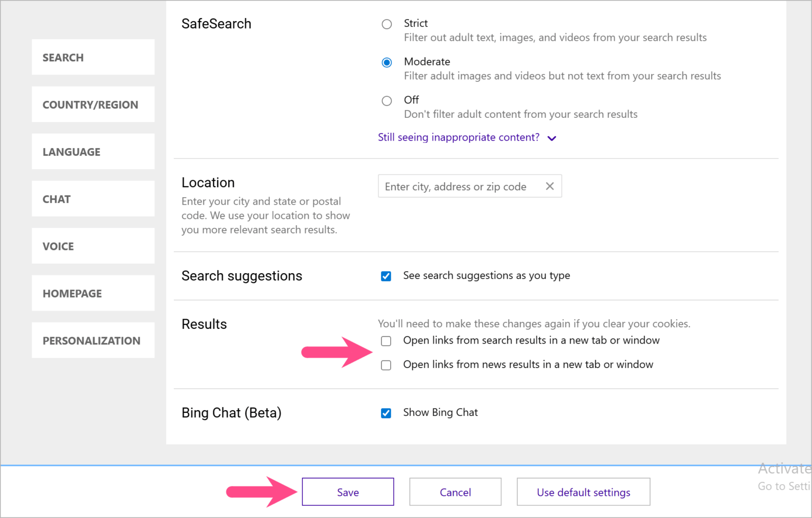The height and width of the screenshot is (518, 812).
Task: Expand the 'Still seeing inappropriate content?' chevron
Action: 551,138
